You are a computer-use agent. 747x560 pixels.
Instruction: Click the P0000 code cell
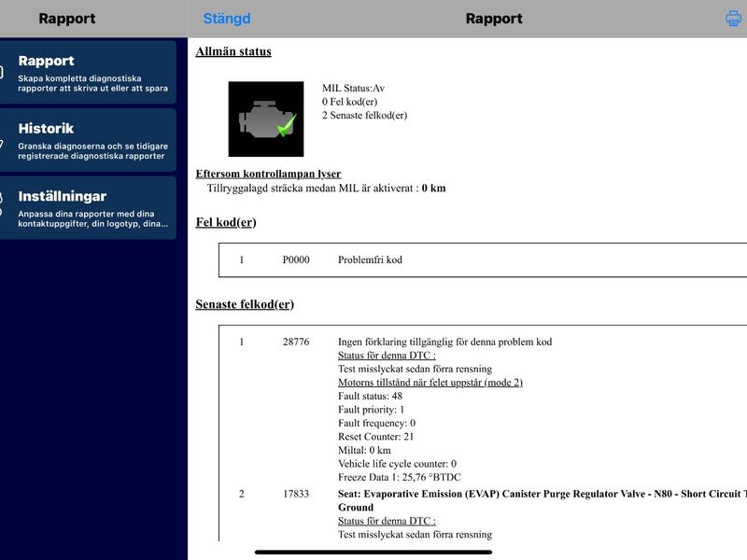(x=296, y=259)
